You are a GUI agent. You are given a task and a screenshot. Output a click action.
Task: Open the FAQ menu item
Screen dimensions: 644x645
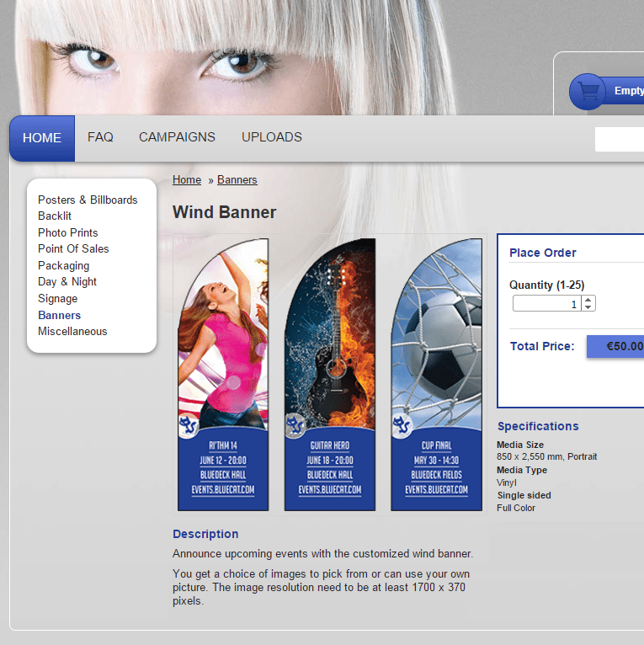coord(100,137)
